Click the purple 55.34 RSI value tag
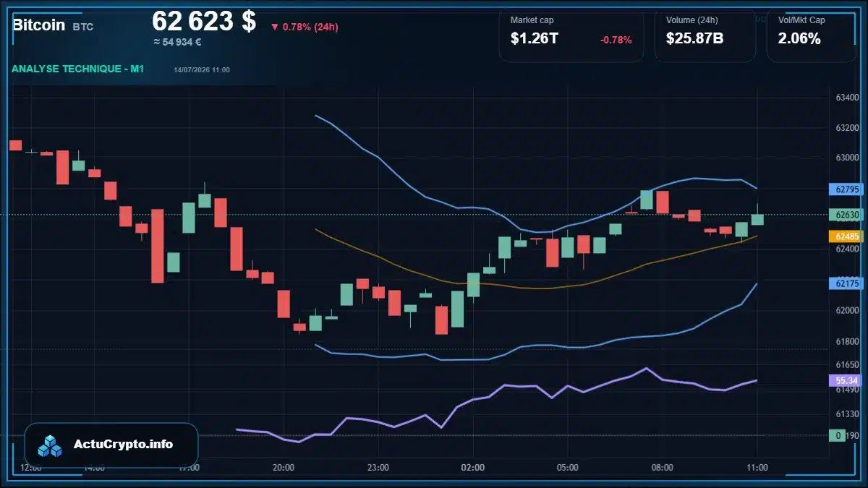 point(846,380)
